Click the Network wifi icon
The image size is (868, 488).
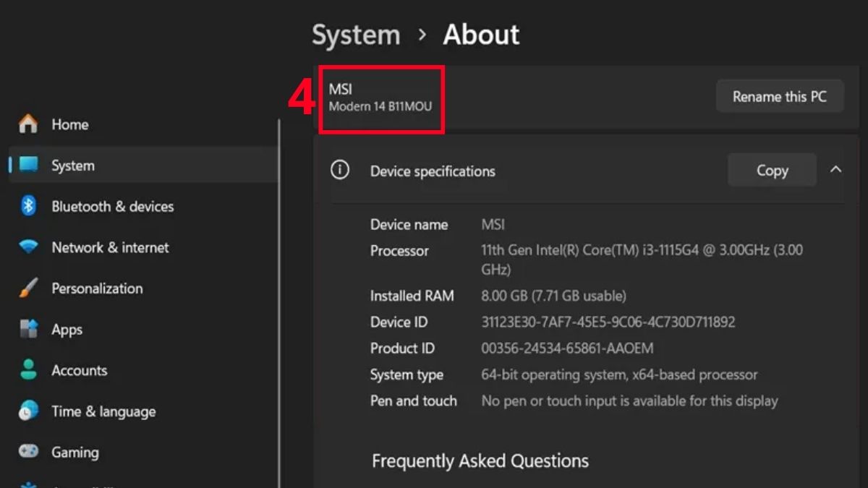click(28, 247)
